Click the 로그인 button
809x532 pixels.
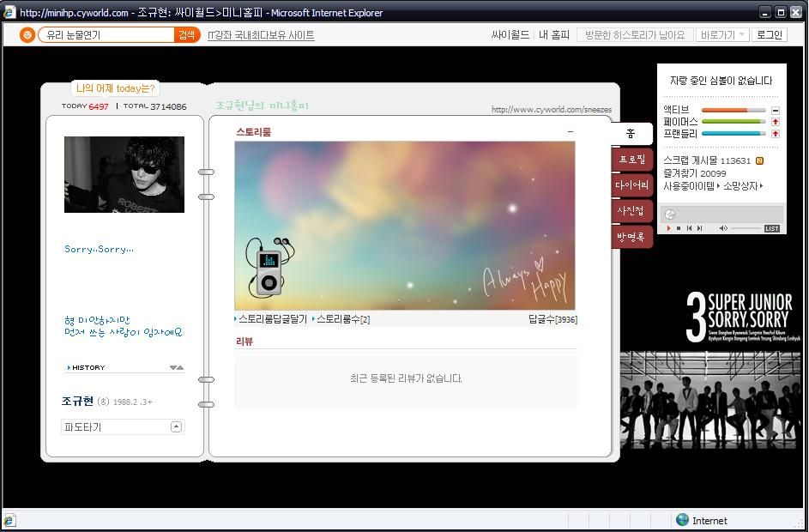(x=770, y=34)
